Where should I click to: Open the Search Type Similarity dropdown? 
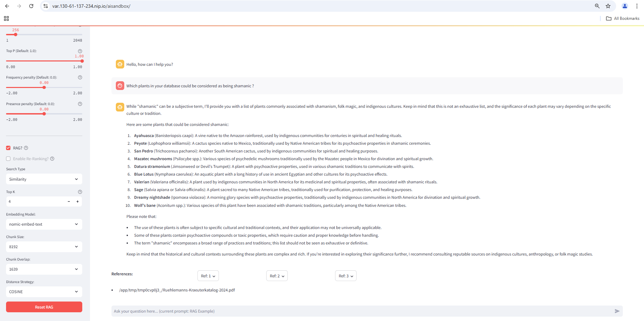tap(44, 179)
